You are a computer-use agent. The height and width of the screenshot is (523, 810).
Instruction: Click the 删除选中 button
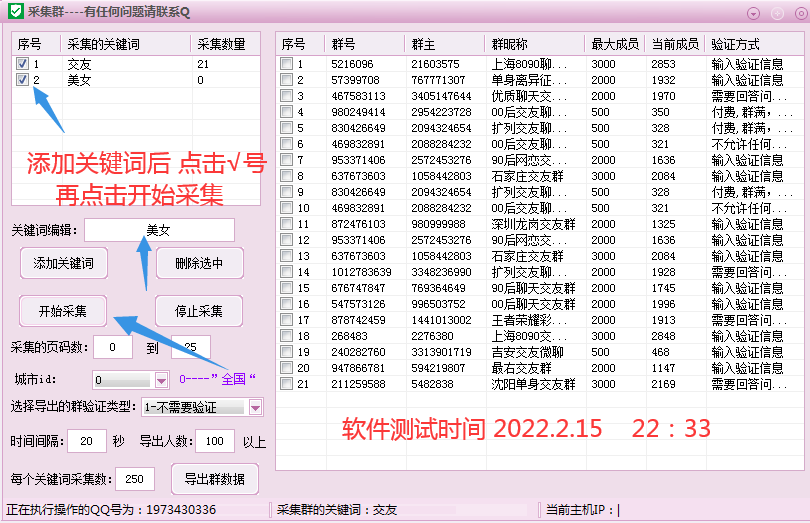point(199,264)
